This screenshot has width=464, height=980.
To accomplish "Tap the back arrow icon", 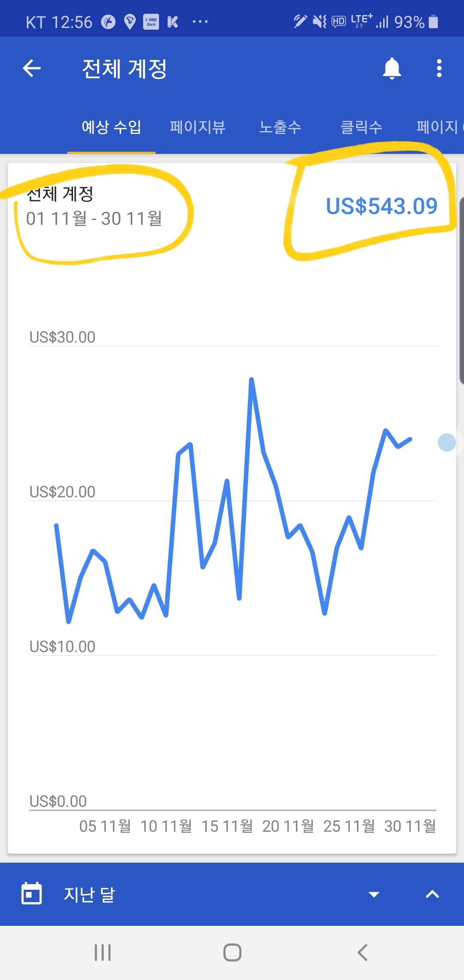I will pos(32,68).
